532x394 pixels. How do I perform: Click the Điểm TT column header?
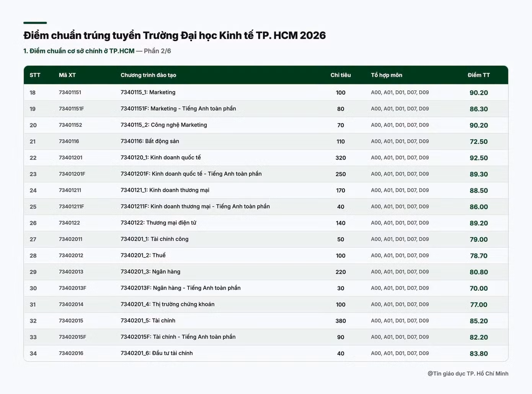pos(479,75)
